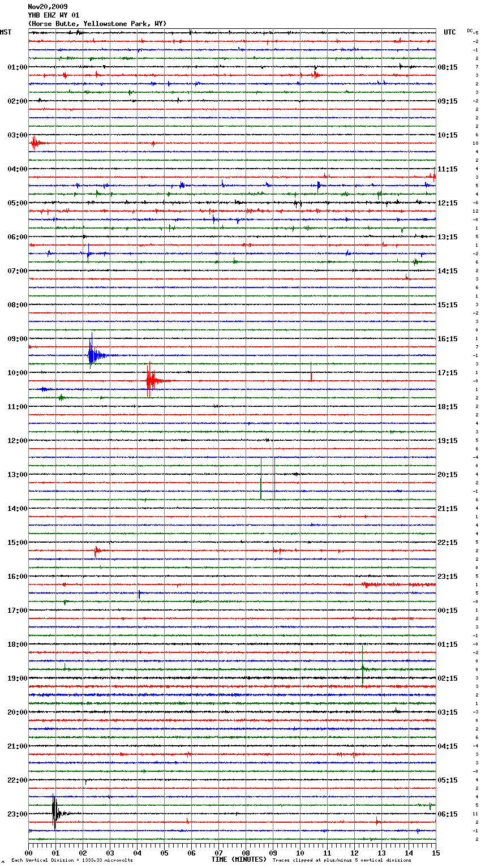Image resolution: width=481 pixels, height=868 pixels.
Task: Click the "MST" timezone header
Action: point(6,32)
